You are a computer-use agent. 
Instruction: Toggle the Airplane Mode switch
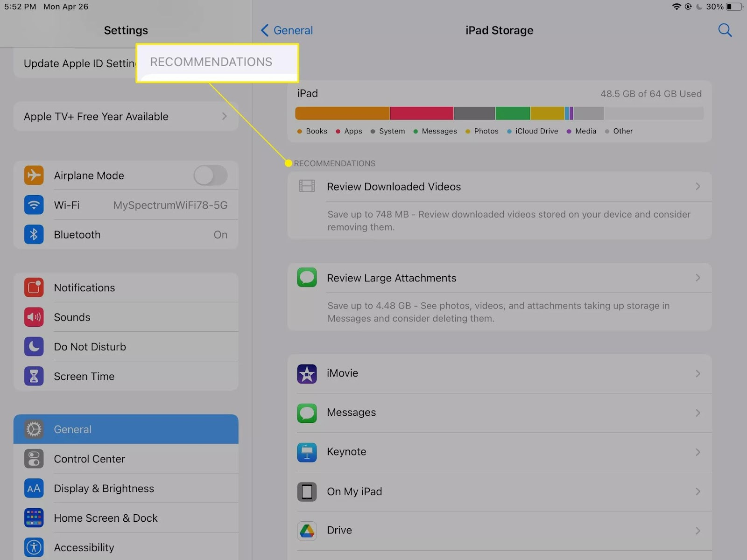pyautogui.click(x=211, y=175)
